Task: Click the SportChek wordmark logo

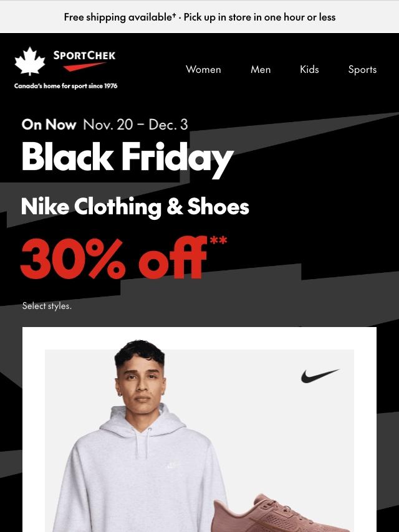Action: click(84, 55)
